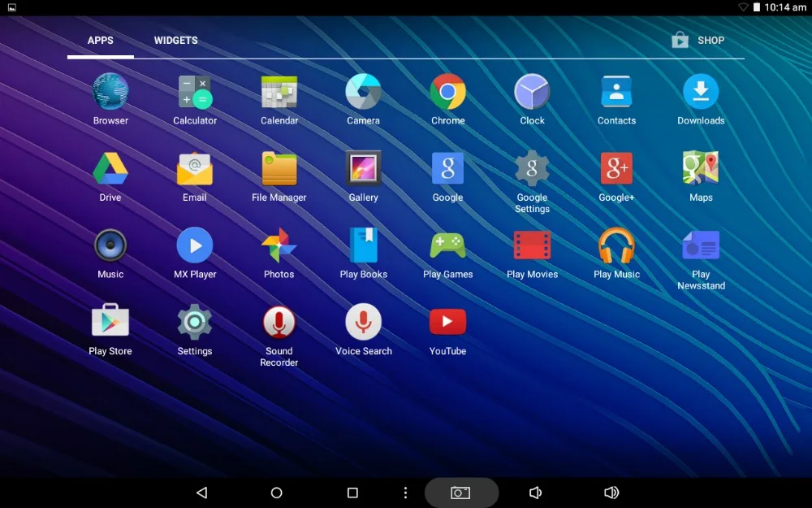The image size is (812, 508).
Task: Open the Photos pinwheel app
Action: coord(279,245)
